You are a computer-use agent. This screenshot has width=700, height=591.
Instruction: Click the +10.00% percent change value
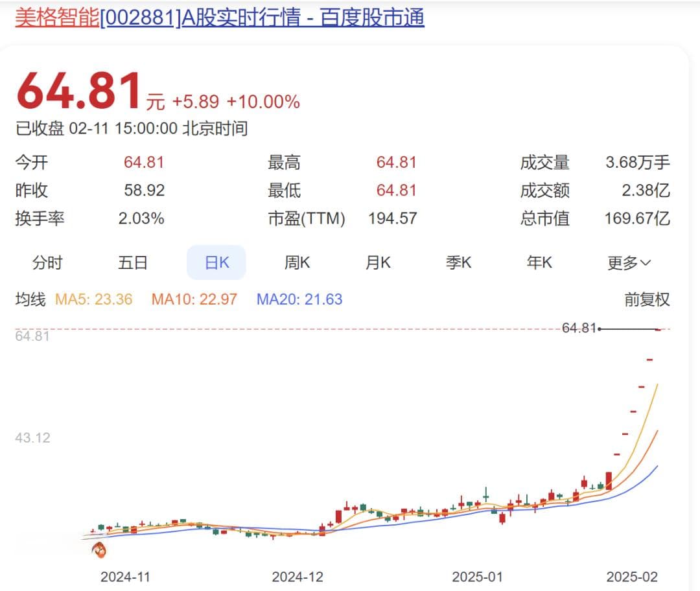point(263,102)
